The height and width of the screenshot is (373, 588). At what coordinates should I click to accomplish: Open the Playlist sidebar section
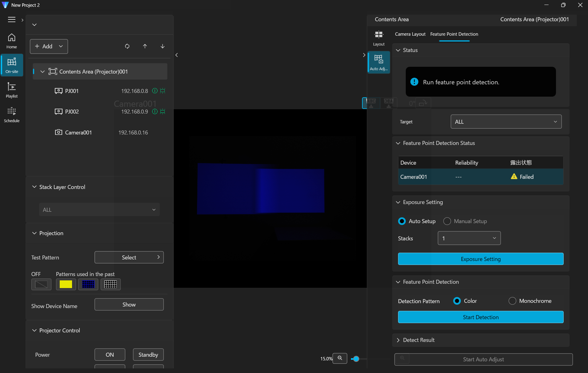[12, 90]
